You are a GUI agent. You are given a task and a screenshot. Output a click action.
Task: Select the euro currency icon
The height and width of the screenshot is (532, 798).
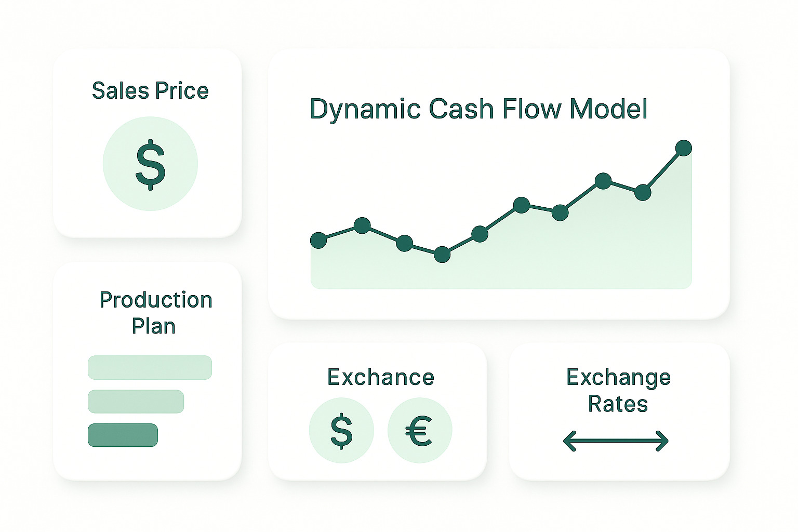[x=419, y=430]
